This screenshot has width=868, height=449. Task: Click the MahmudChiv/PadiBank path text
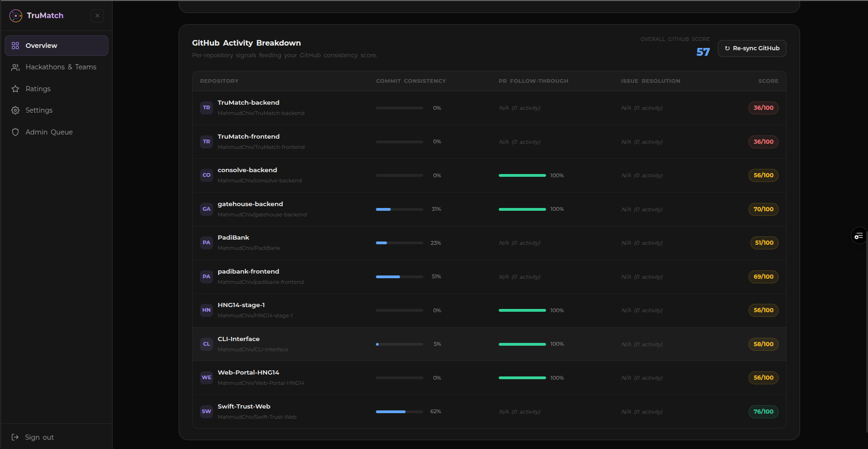click(x=249, y=248)
